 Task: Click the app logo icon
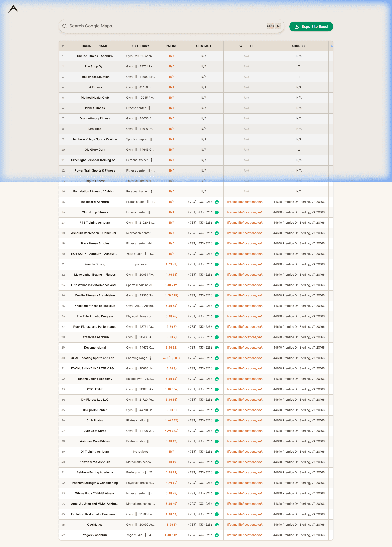[13, 9]
